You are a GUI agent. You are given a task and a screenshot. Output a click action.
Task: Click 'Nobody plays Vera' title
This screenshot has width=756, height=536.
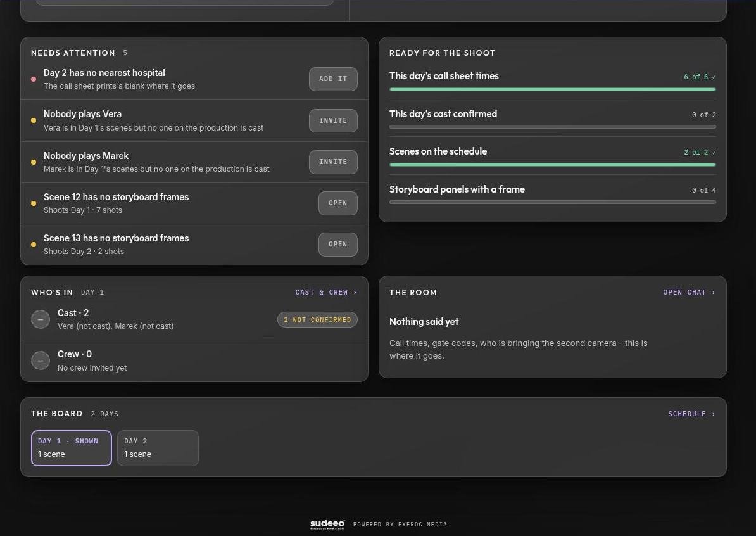pyautogui.click(x=82, y=114)
